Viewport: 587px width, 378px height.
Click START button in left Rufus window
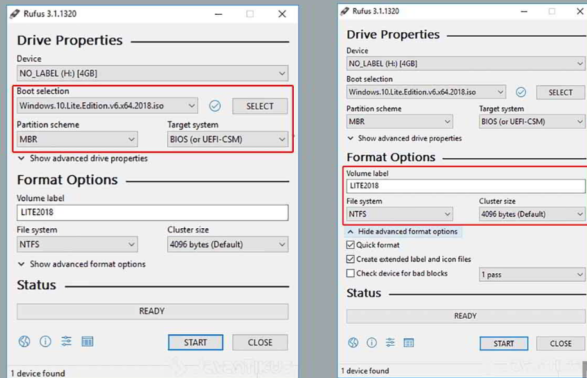click(x=195, y=342)
